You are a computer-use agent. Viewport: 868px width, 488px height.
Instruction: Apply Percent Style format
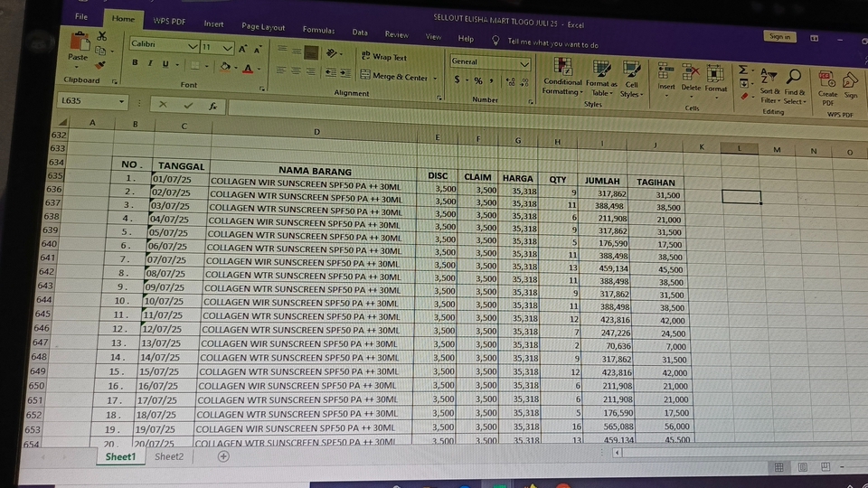pyautogui.click(x=477, y=80)
